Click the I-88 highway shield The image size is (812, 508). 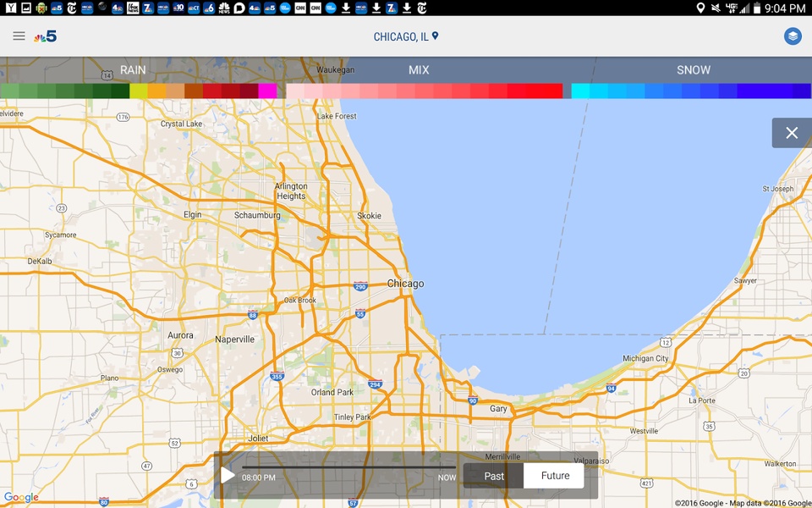tap(252, 315)
